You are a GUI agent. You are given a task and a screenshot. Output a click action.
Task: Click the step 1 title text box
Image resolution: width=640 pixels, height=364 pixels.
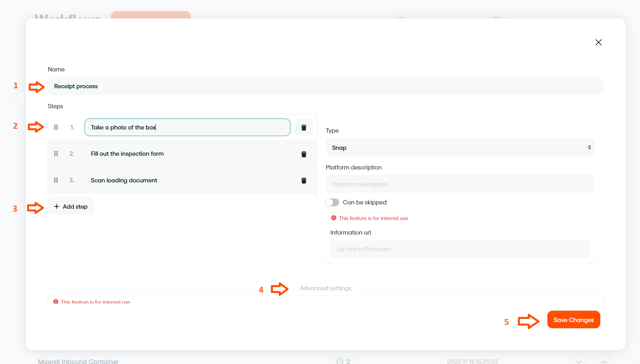pos(187,127)
